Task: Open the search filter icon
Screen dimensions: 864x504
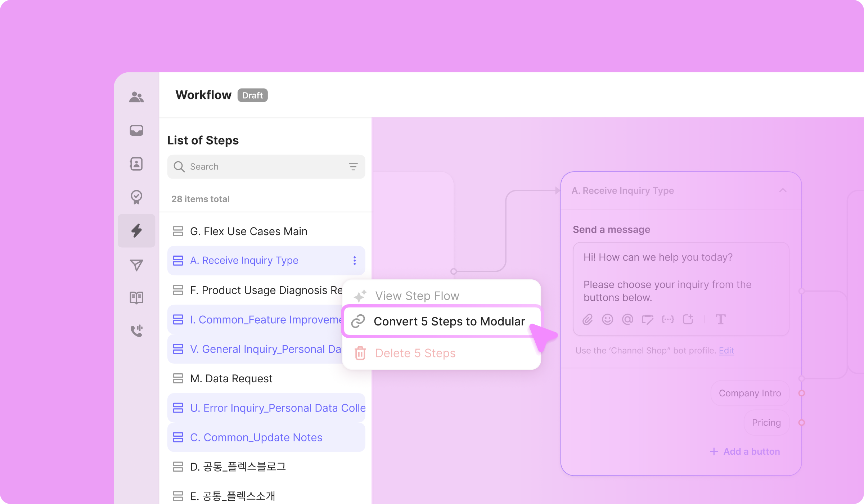Action: point(353,167)
